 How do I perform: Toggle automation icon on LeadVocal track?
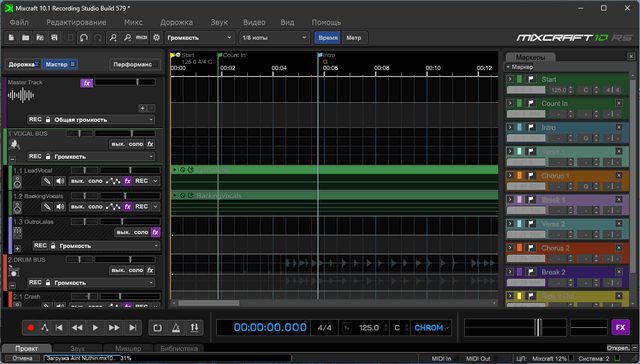tap(113, 181)
